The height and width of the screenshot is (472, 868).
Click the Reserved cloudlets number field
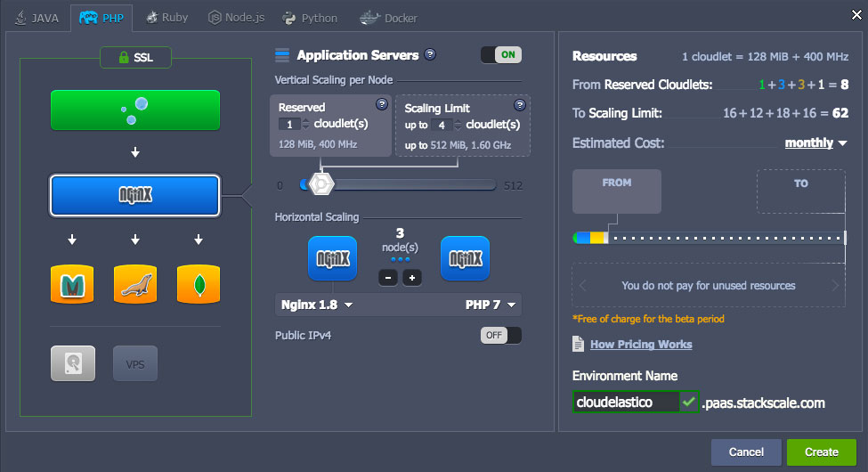(x=289, y=124)
